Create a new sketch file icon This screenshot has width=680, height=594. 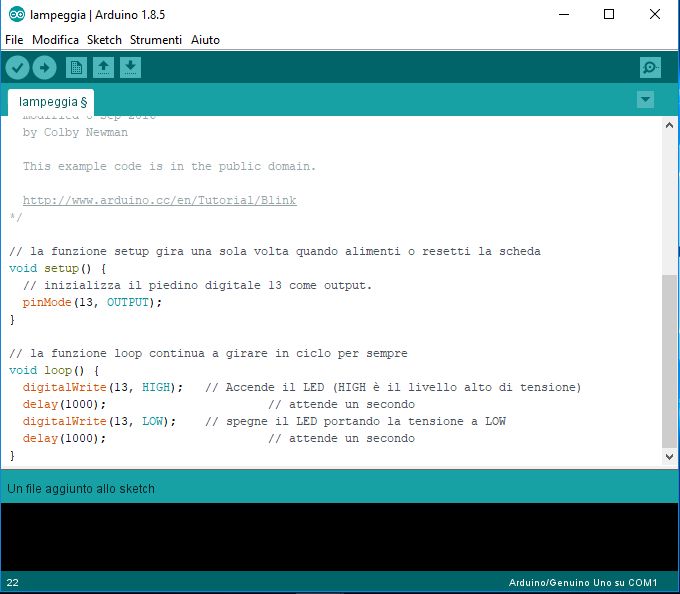(x=76, y=67)
